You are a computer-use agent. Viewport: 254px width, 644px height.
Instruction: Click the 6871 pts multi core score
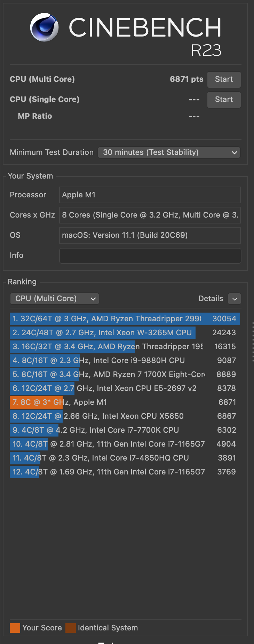click(186, 79)
